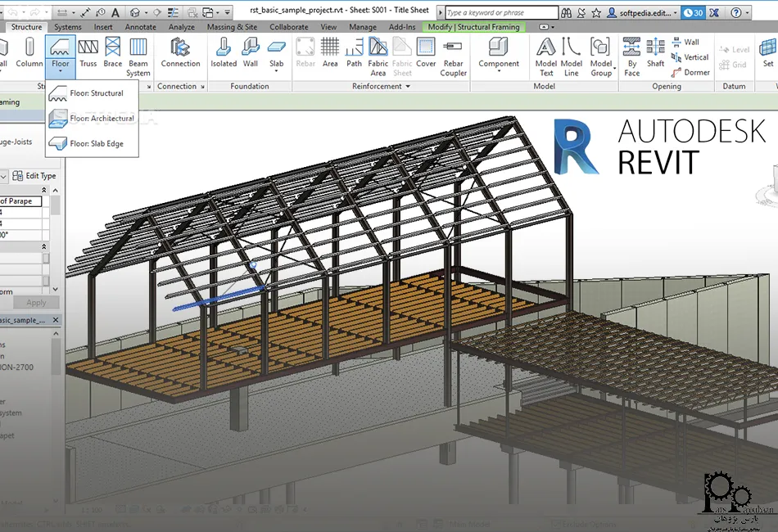Create an opening By Face
Viewport: 778px width, 532px height.
point(631,57)
